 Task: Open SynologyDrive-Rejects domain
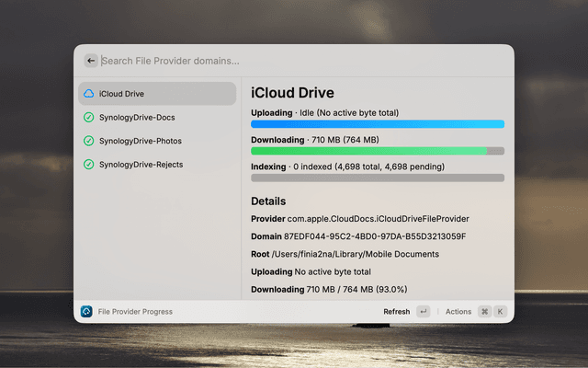click(157, 165)
